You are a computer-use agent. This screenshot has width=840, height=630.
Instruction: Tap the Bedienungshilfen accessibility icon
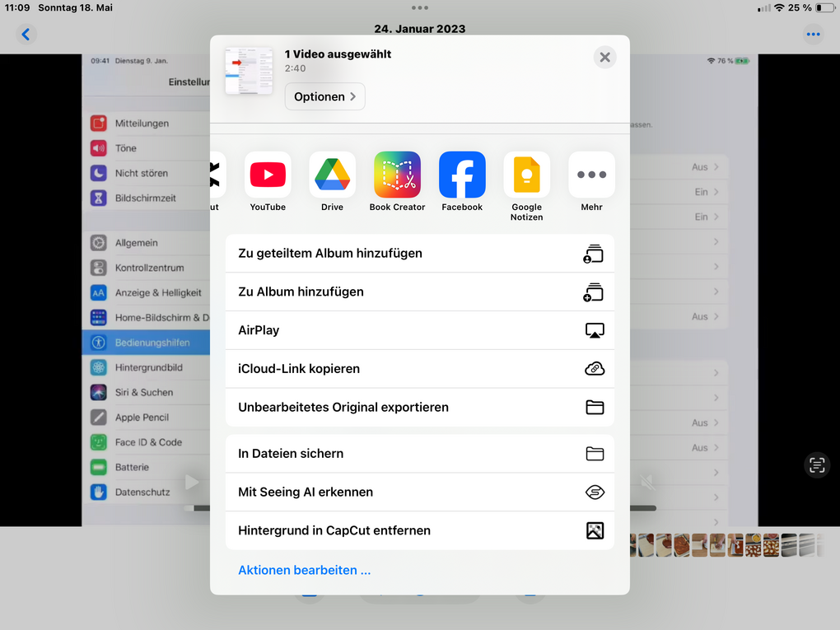click(99, 343)
